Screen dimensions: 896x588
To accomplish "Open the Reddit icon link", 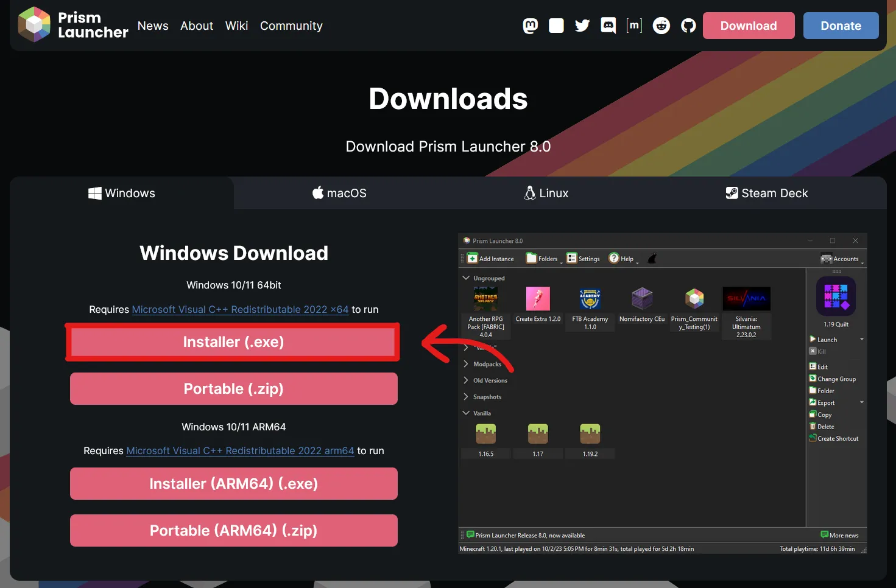I will click(x=661, y=26).
